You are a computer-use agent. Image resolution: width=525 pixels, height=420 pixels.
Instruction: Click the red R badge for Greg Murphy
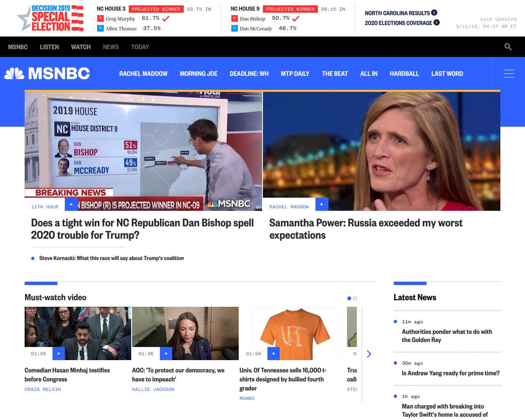(100, 18)
